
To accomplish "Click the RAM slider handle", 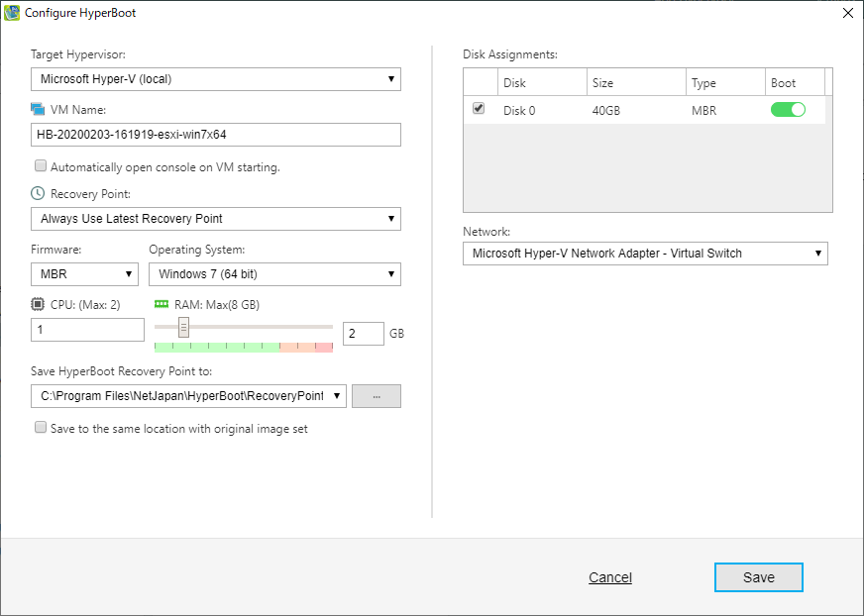I will click(183, 327).
